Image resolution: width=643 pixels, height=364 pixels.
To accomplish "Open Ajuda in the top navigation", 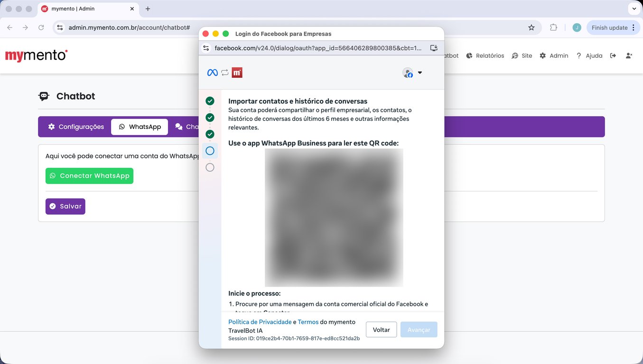I will pyautogui.click(x=589, y=55).
